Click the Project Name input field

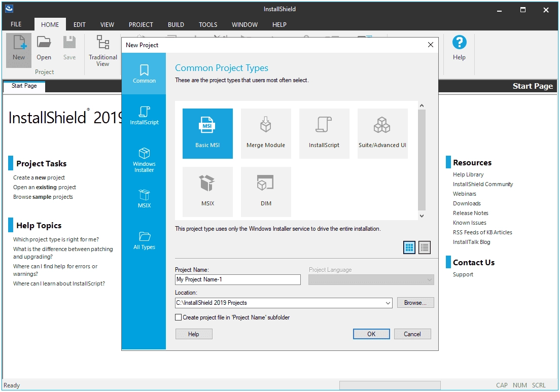pyautogui.click(x=238, y=279)
